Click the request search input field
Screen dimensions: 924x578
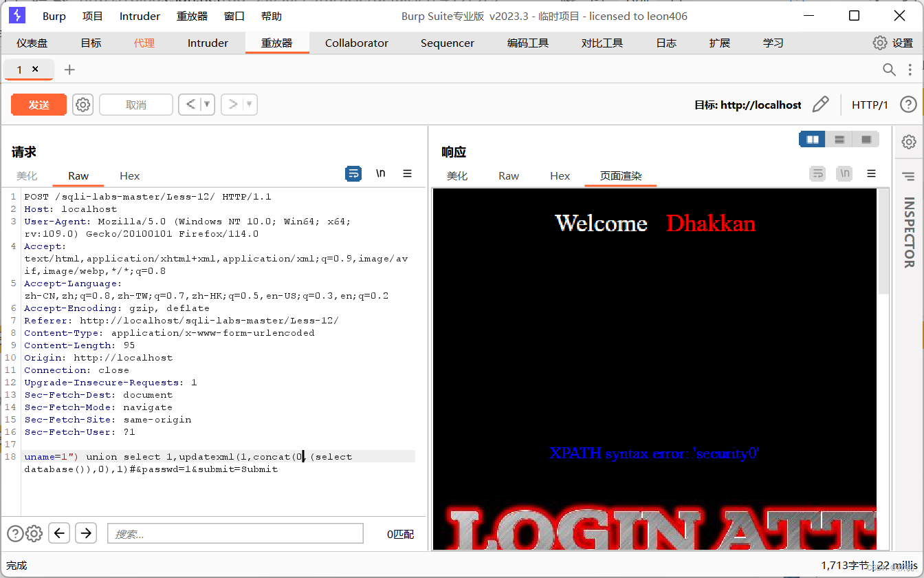coord(235,533)
